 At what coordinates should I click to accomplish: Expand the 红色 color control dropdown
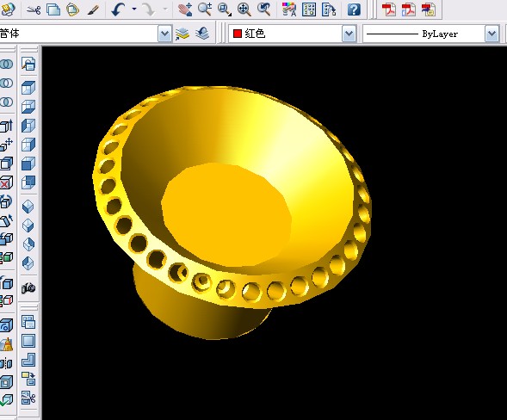click(x=349, y=34)
